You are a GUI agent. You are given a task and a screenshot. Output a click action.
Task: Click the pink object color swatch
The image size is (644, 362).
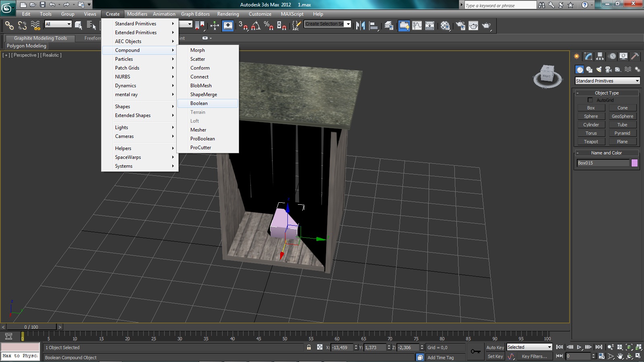pos(634,163)
